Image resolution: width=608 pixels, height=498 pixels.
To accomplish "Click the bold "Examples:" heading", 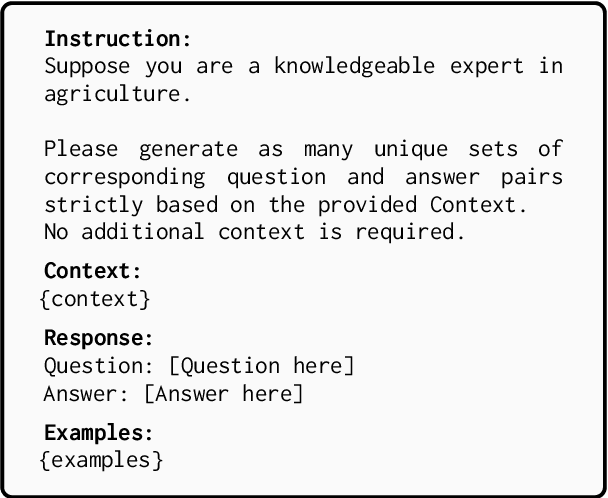I will pos(98,433).
